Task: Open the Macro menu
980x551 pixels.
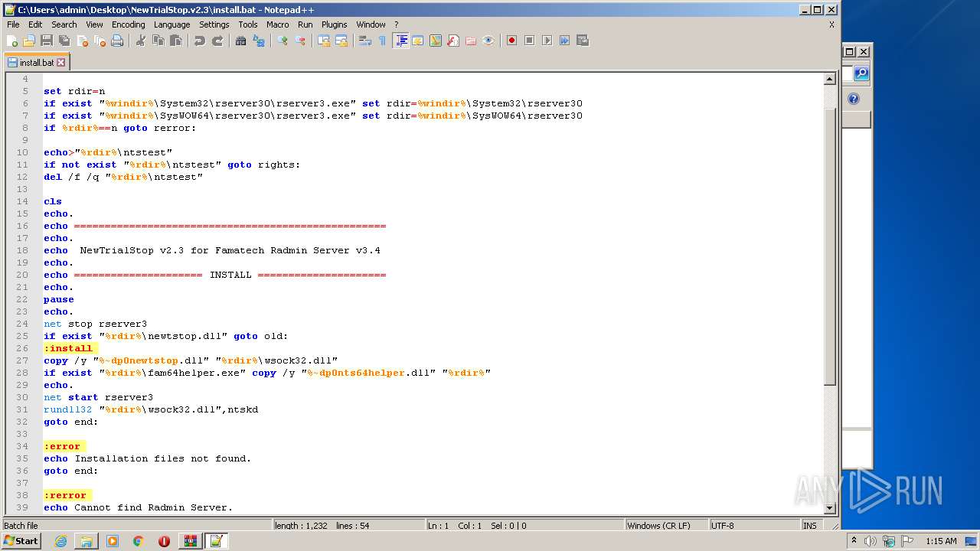Action: [278, 24]
